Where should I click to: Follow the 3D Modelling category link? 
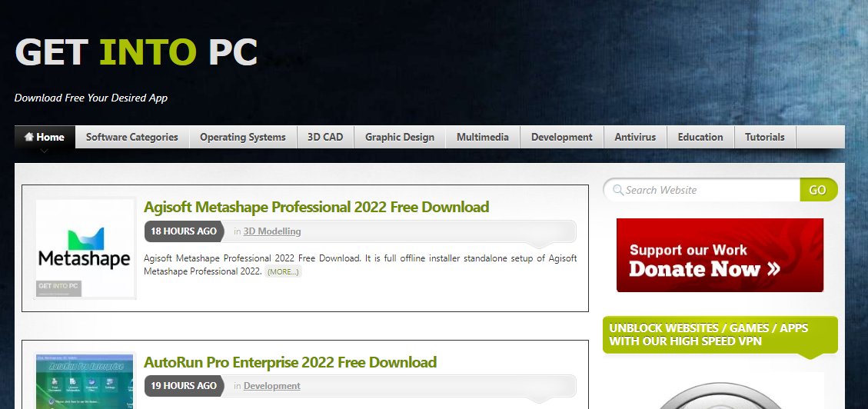click(x=272, y=231)
